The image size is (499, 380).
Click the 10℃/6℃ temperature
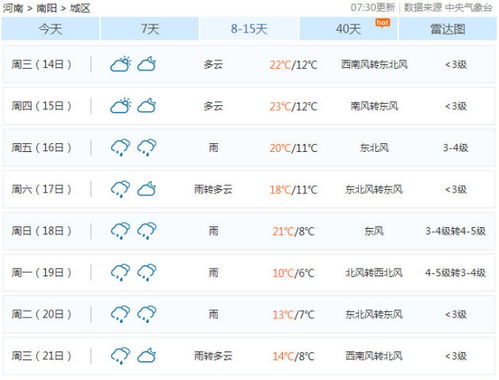coord(293,273)
